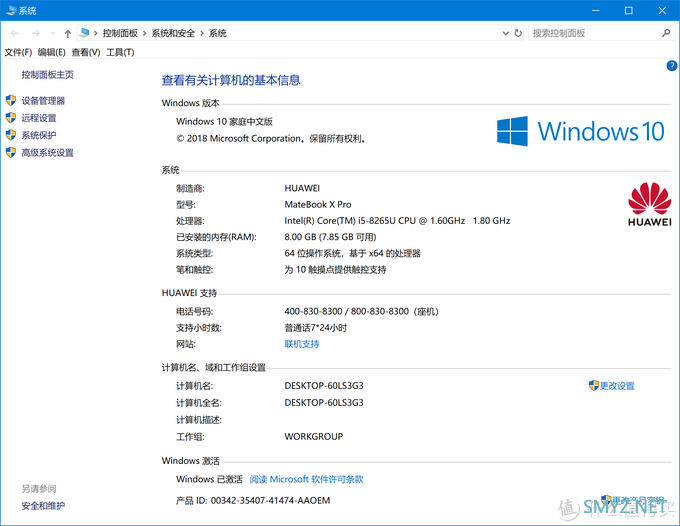Open 系统保护 link
This screenshot has width=680, height=526.
pos(39,135)
